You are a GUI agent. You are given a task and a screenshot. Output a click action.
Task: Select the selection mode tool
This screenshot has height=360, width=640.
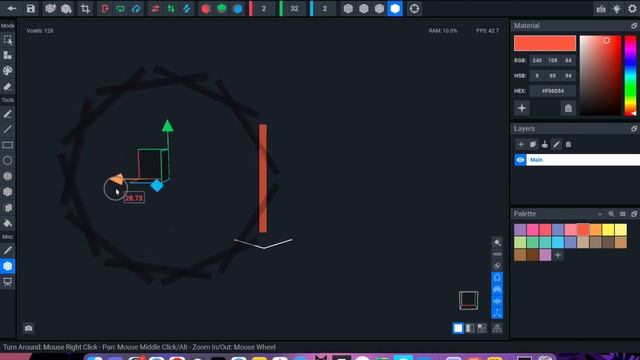click(x=7, y=40)
